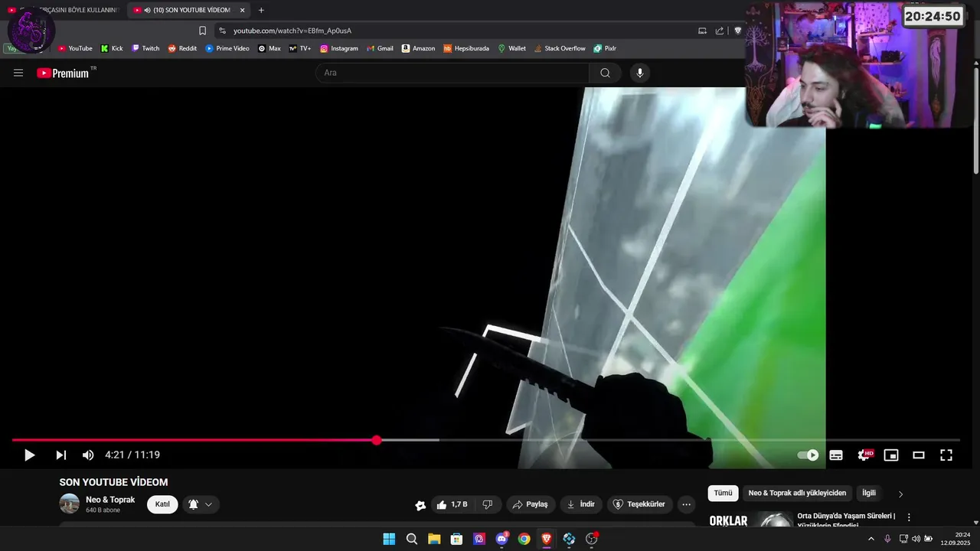
Task: Enter fullscreen mode
Action: coord(946,455)
